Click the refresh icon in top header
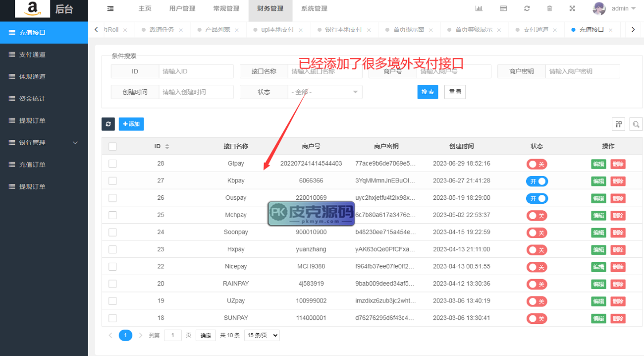 pyautogui.click(x=527, y=8)
